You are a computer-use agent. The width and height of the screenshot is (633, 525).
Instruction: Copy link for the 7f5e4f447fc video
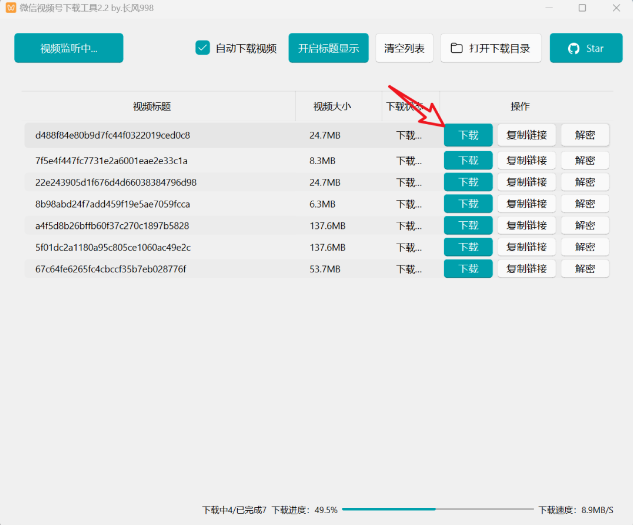[526, 161]
